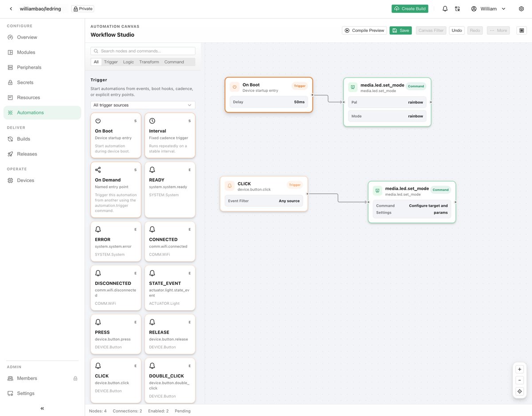The height and width of the screenshot is (416, 532).
Task: Click the bell icon on the PRESS card
Action: tap(98, 322)
